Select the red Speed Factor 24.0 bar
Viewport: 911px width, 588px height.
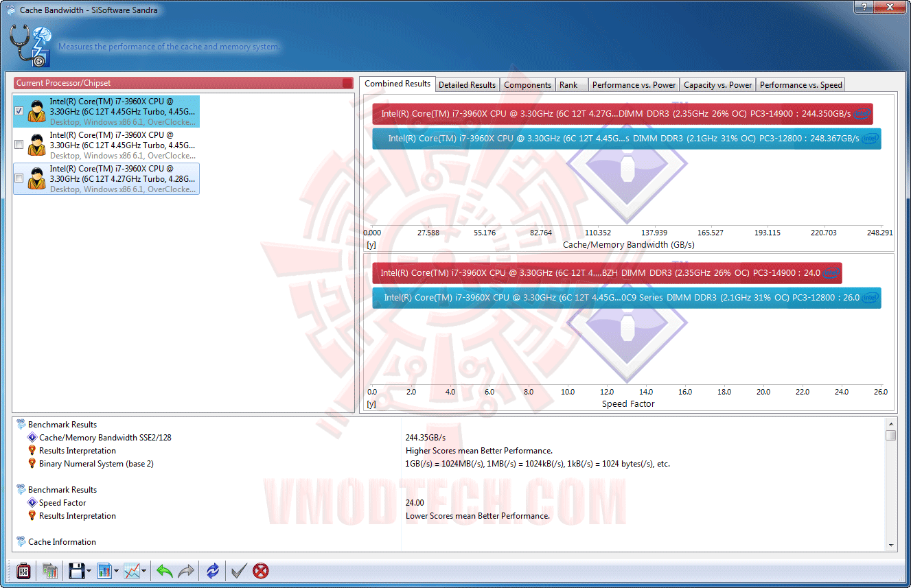click(x=607, y=273)
